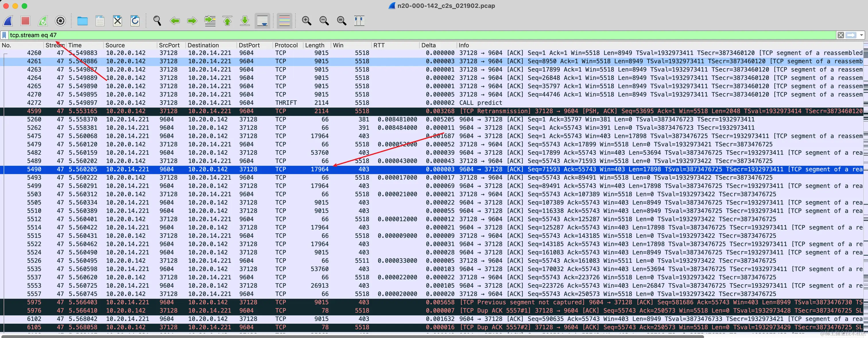Select packet 5526 with Win 5511
The image size is (868, 338).
click(431, 261)
